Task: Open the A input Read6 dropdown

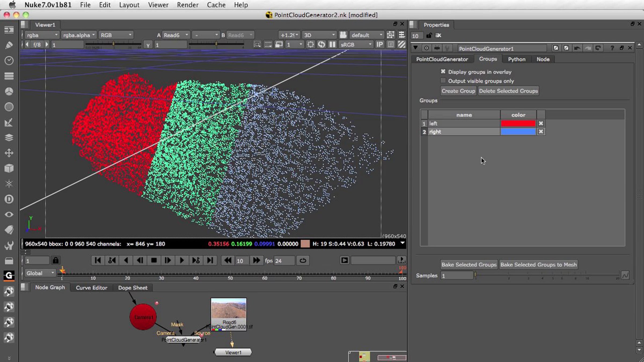Action: pos(176,35)
